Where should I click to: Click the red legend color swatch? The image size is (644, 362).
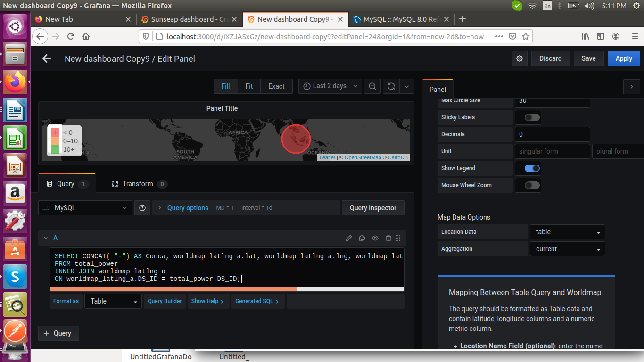click(55, 132)
